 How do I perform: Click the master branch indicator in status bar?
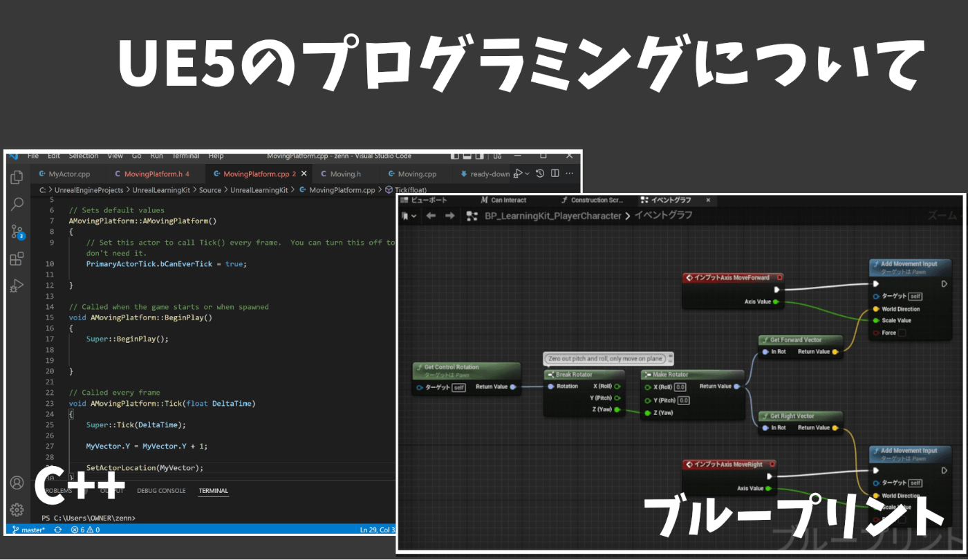(x=28, y=530)
